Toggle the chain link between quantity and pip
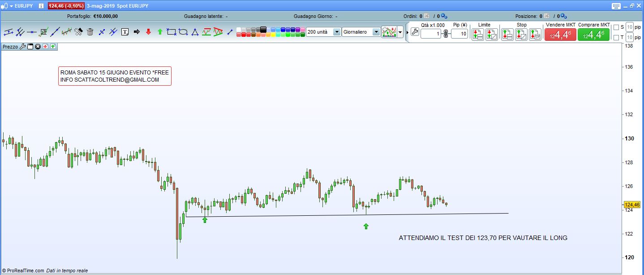Image resolution: width=644 pixels, height=275 pixels. click(446, 34)
